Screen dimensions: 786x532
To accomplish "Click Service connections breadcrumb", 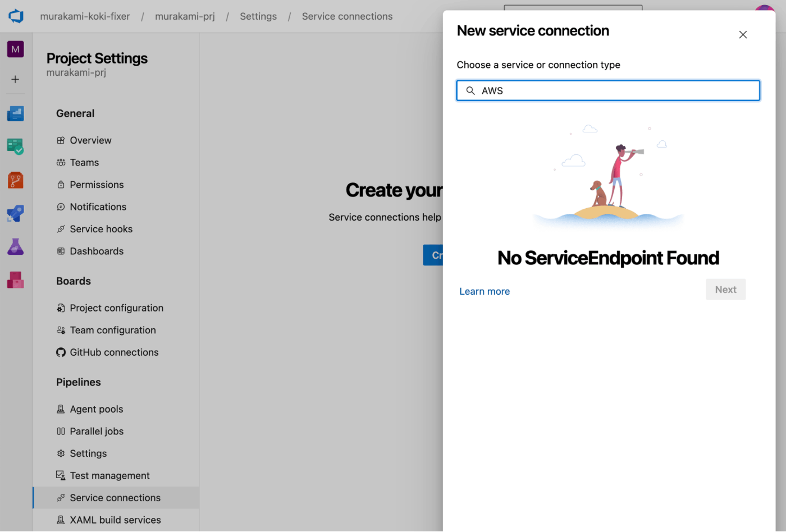I will coord(347,16).
